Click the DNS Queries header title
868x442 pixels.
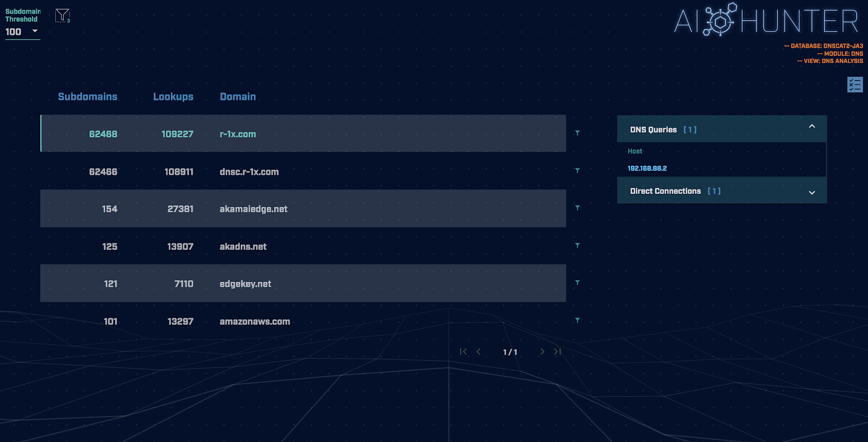coord(653,130)
